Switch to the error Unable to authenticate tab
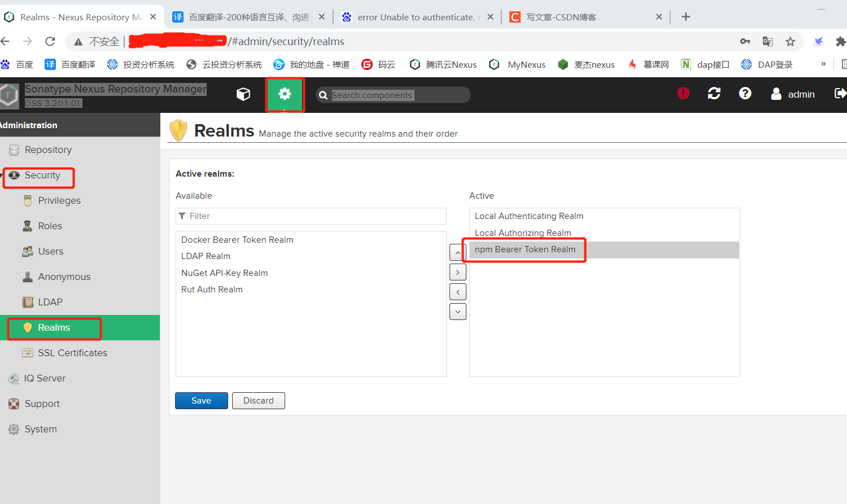The image size is (847, 504). click(417, 17)
